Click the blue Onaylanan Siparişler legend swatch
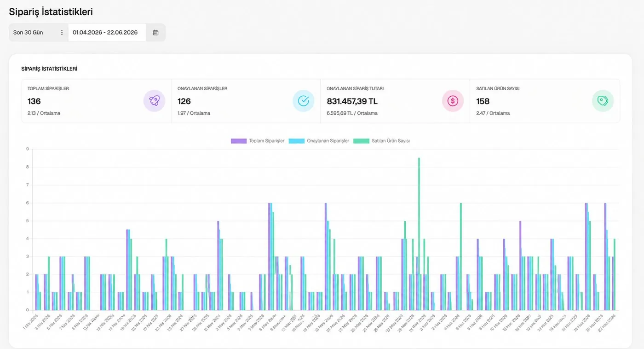Viewport: 644px width, 349px height. pos(296,141)
